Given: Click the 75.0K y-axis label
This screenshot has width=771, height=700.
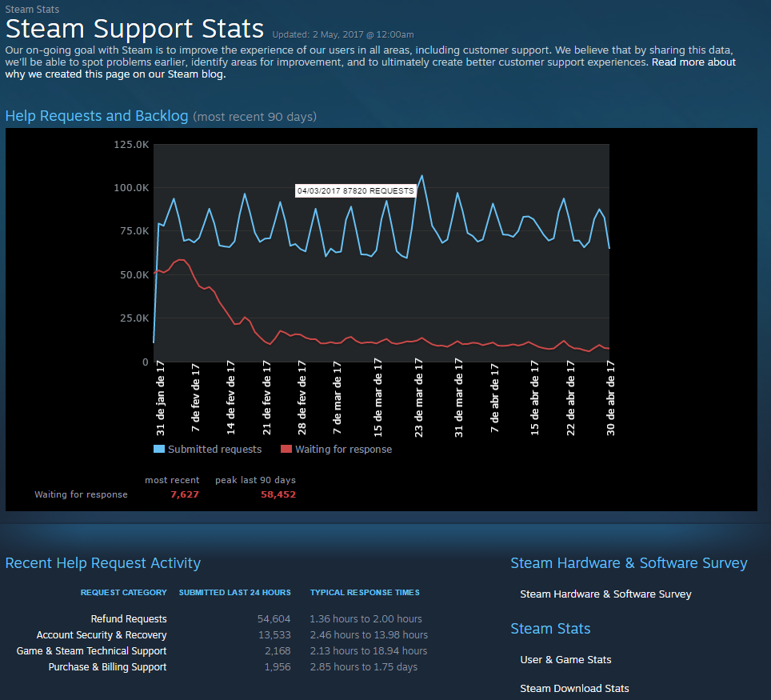Looking at the screenshot, I should click(134, 231).
